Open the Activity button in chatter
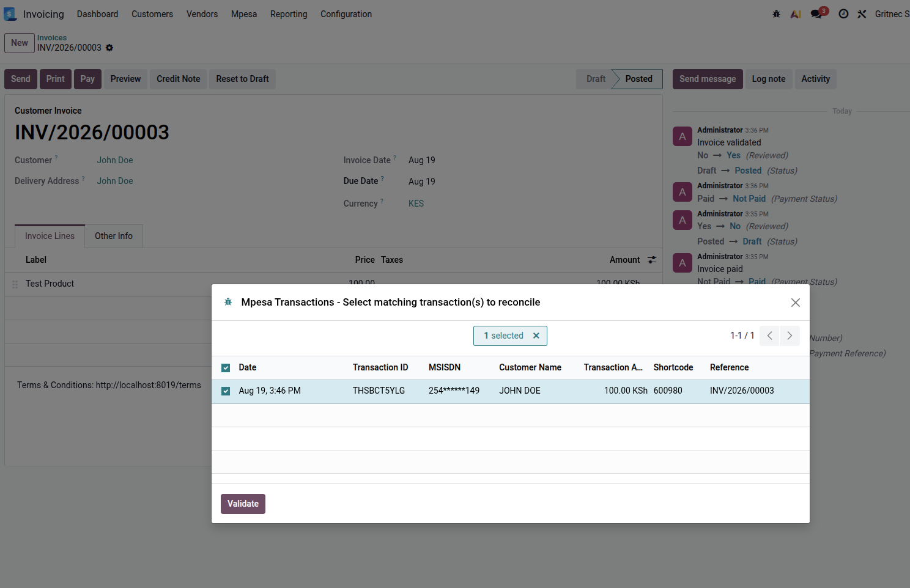Screen dimensions: 910x588 816,79
